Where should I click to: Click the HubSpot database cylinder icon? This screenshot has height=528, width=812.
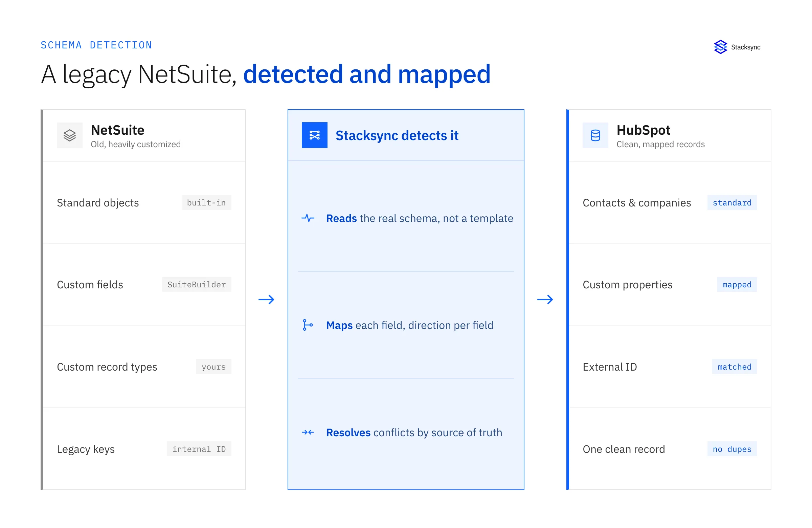tap(595, 135)
